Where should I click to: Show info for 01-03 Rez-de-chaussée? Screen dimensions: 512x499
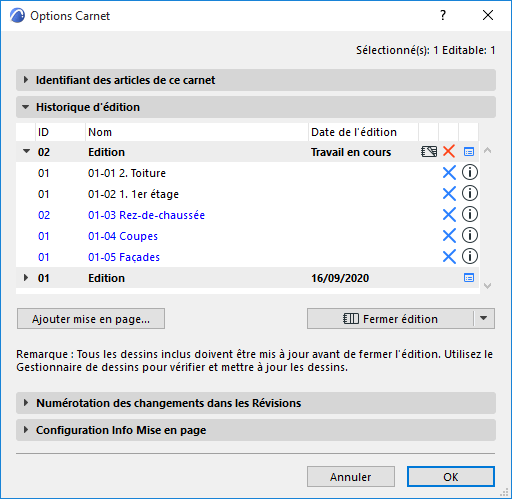(470, 215)
